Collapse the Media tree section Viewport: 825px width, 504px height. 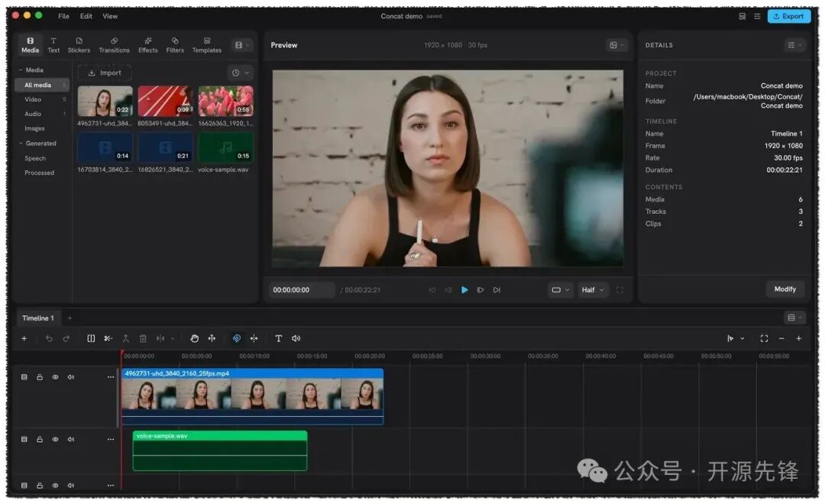tap(21, 70)
